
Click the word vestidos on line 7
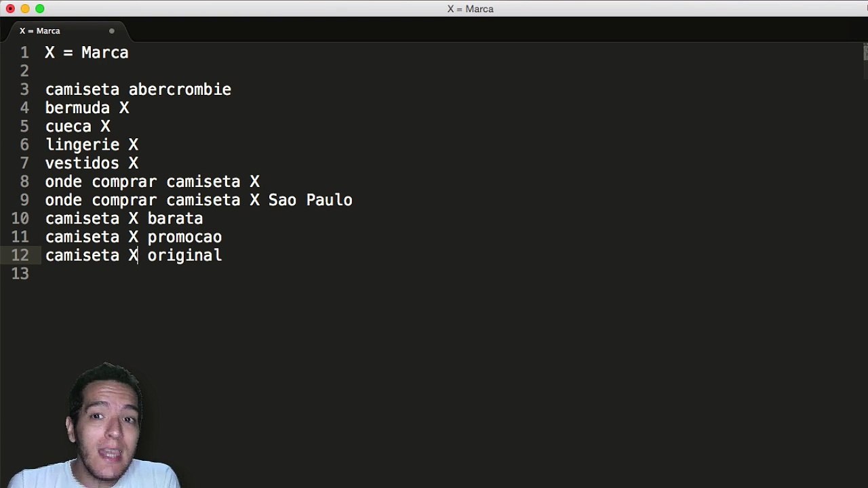(82, 163)
